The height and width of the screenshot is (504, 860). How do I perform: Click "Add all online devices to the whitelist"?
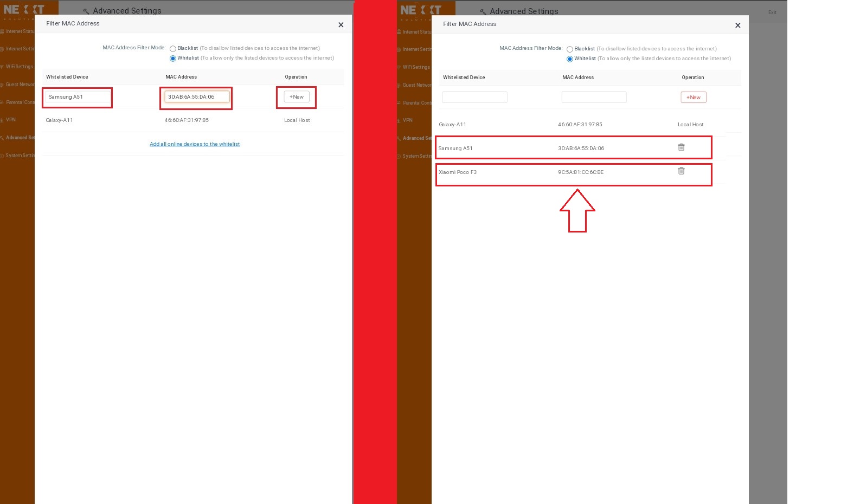click(x=195, y=144)
